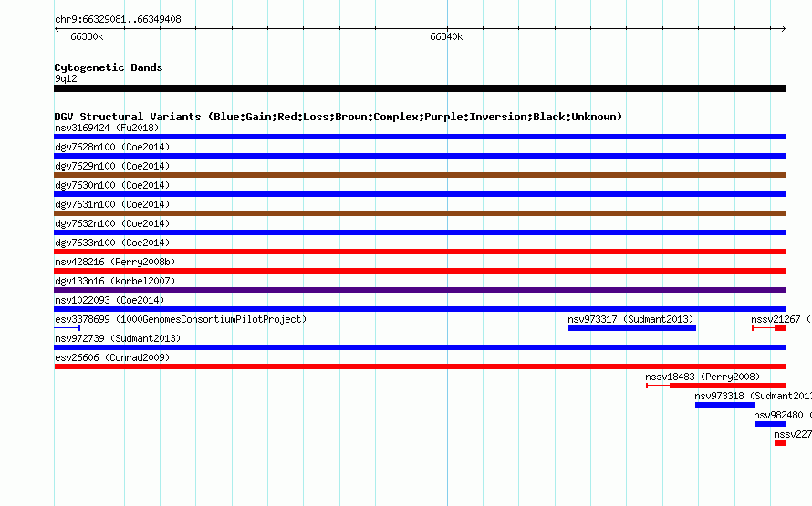Click the 9q12 band name text
The image size is (812, 506).
[x=66, y=78]
